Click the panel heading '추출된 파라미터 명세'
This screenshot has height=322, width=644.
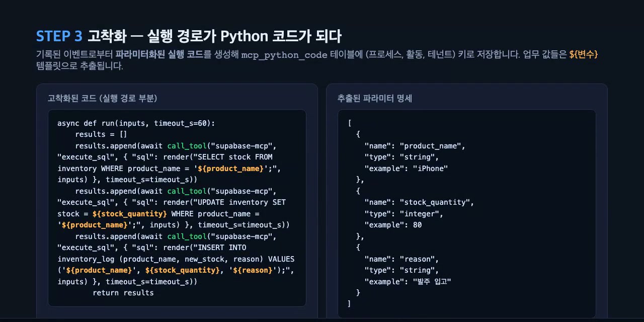(x=375, y=98)
